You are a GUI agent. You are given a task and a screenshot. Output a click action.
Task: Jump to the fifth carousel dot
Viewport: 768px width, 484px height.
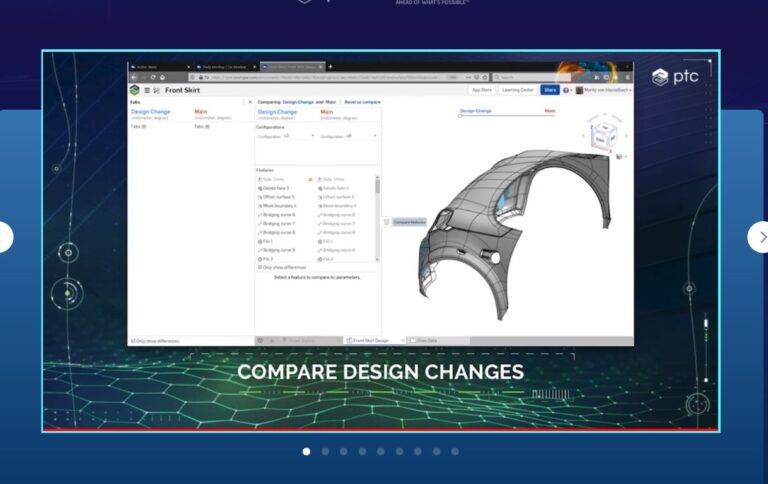point(381,452)
